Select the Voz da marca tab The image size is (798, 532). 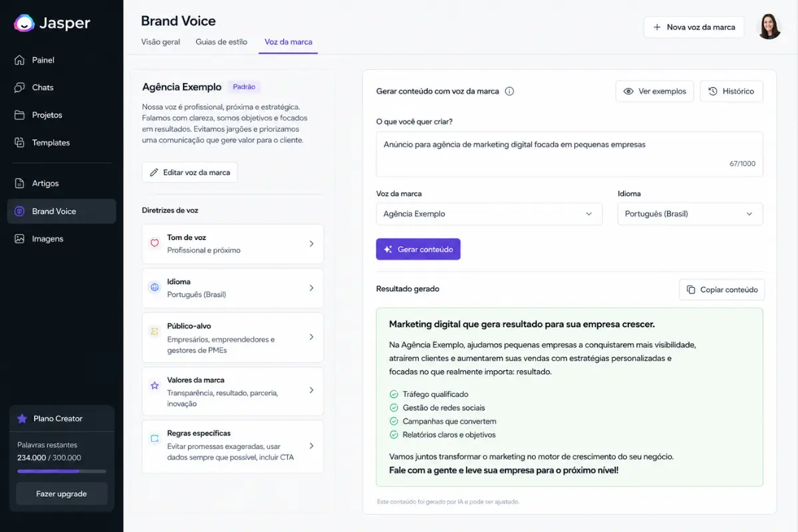click(x=289, y=42)
